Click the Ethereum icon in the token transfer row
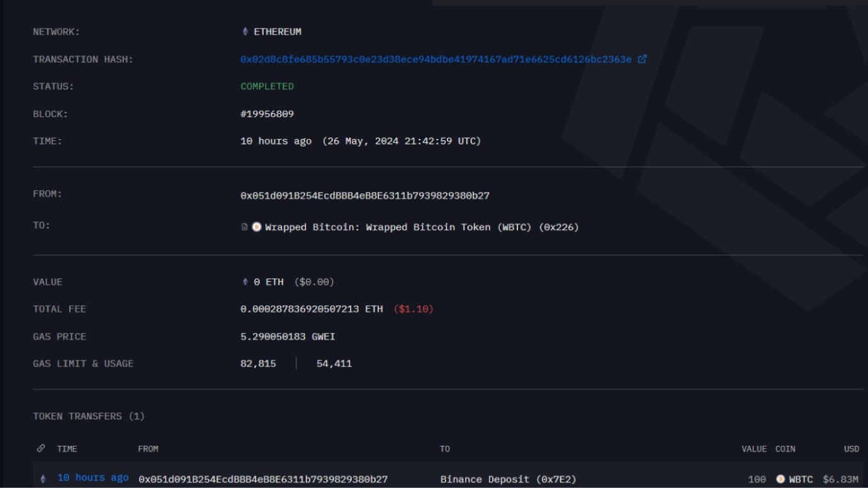The width and height of the screenshot is (868, 488). [43, 479]
